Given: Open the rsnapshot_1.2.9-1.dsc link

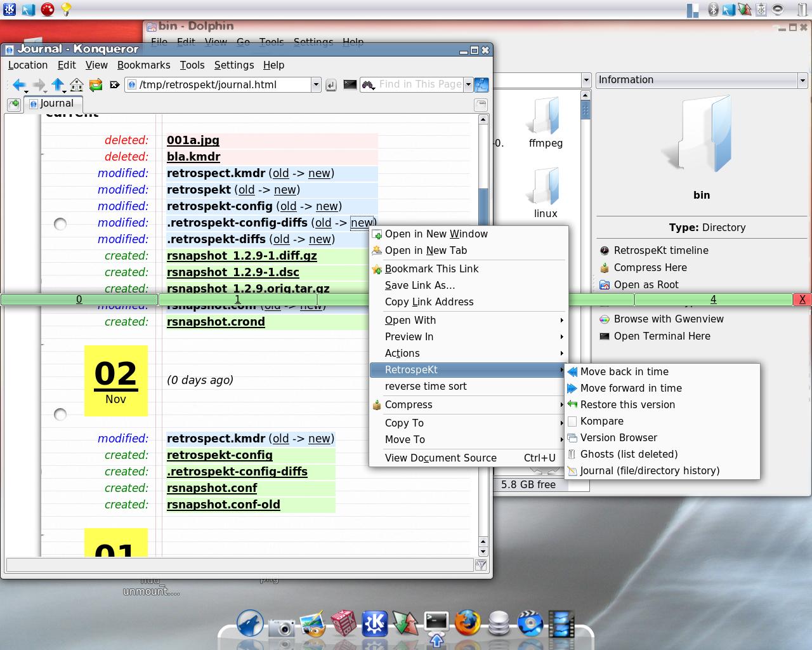Looking at the screenshot, I should [233, 272].
